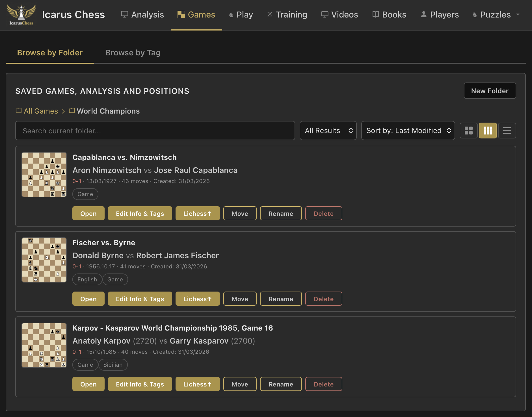Viewport: 532px width, 417px height.
Task: Open the Books page
Action: point(389,15)
